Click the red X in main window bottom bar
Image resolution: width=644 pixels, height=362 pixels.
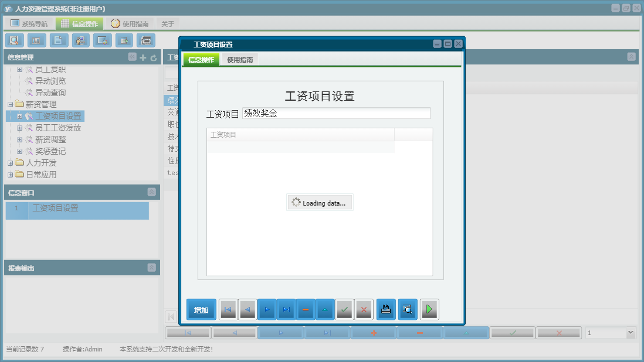(559, 333)
